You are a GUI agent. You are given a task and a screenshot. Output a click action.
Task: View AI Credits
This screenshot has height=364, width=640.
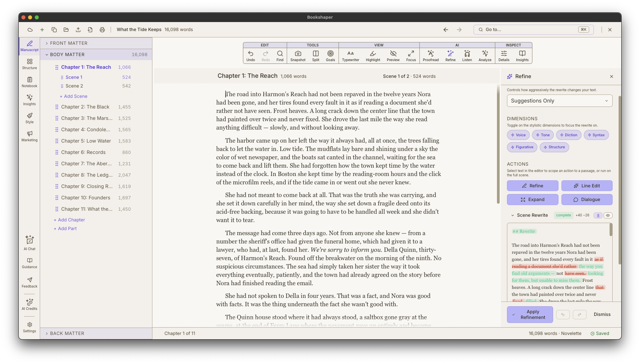tap(29, 305)
